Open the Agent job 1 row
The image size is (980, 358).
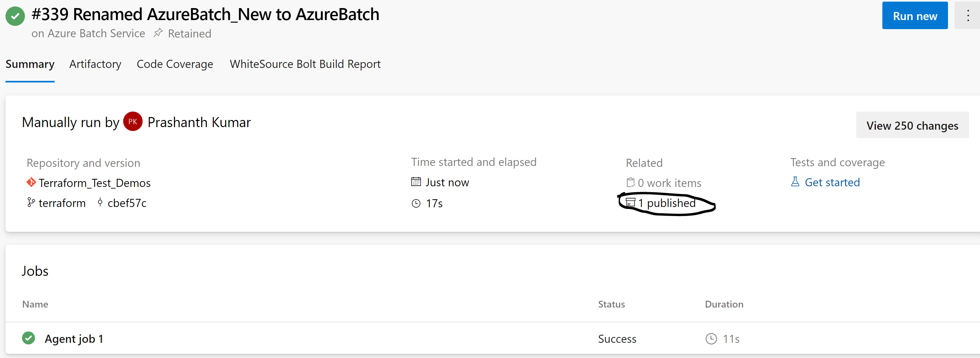pos(493,338)
